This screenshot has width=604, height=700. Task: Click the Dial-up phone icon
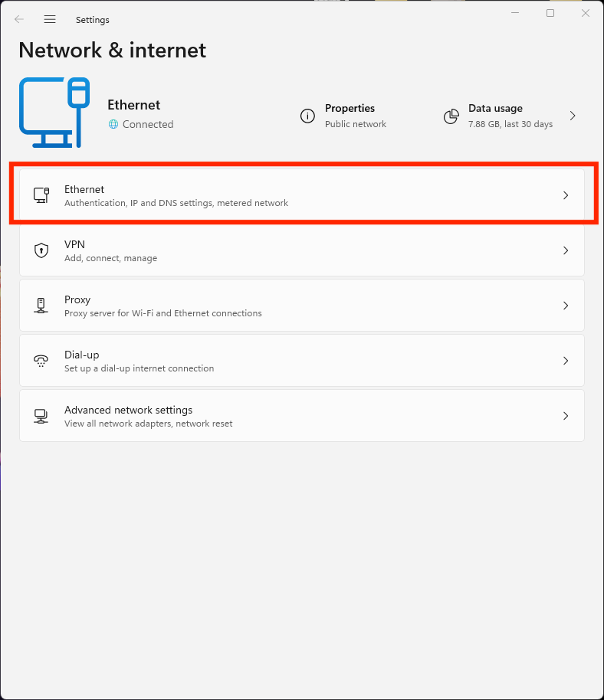(x=41, y=361)
